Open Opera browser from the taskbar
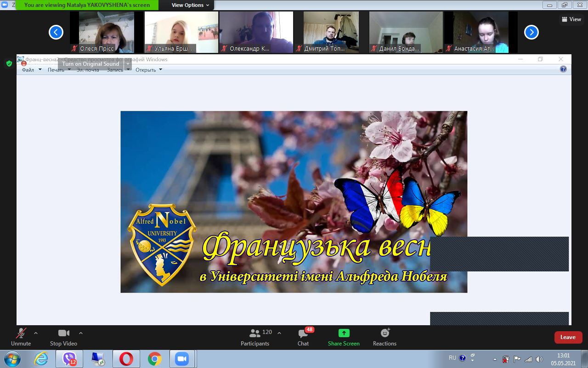This screenshot has width=588, height=368. (x=126, y=359)
